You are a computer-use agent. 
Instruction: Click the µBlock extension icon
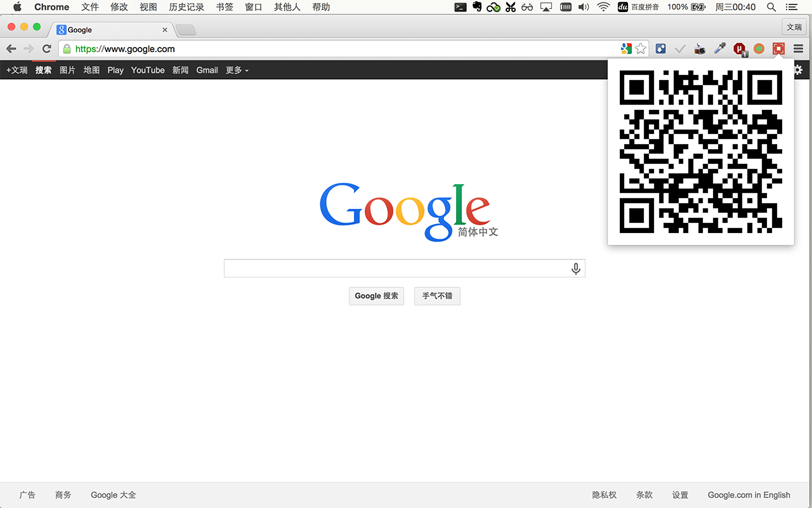(739, 48)
